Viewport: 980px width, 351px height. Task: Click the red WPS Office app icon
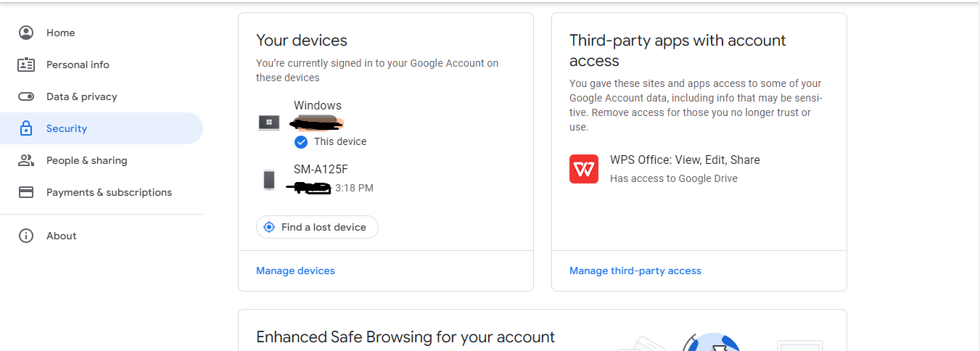[584, 169]
